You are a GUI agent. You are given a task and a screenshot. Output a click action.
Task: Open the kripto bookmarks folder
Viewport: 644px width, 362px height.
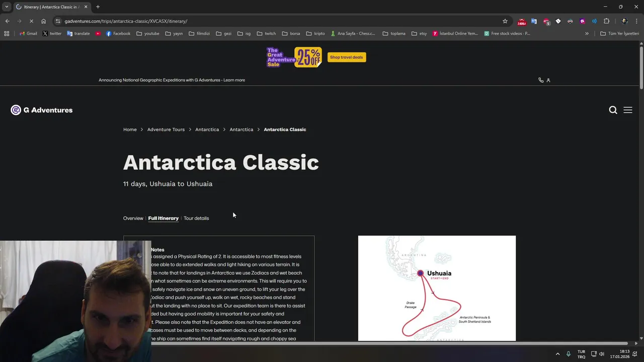point(315,34)
